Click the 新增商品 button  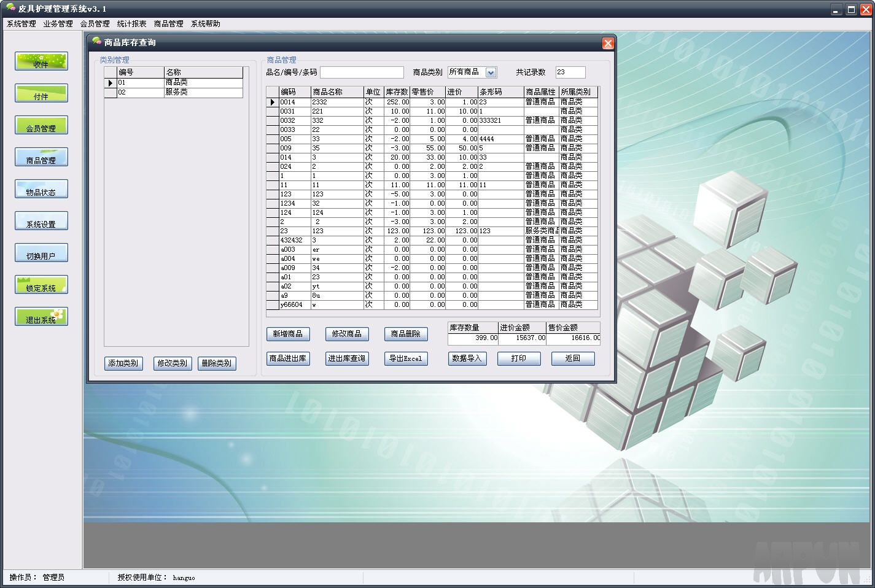288,334
